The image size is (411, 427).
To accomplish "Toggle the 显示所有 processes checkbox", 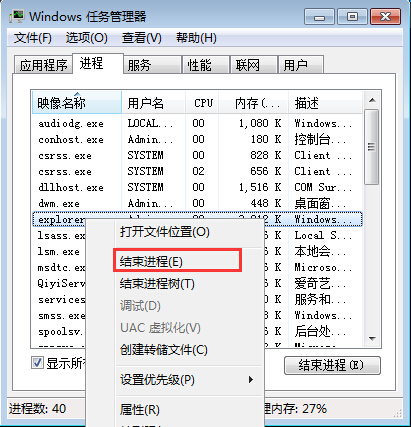I will 37,363.
